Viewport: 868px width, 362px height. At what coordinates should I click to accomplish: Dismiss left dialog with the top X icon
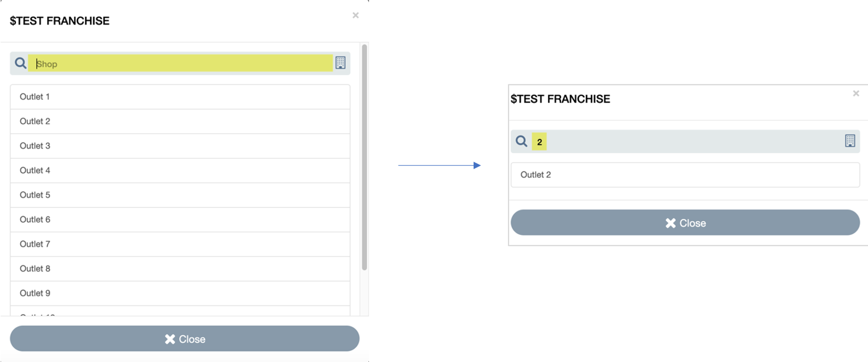(x=355, y=15)
